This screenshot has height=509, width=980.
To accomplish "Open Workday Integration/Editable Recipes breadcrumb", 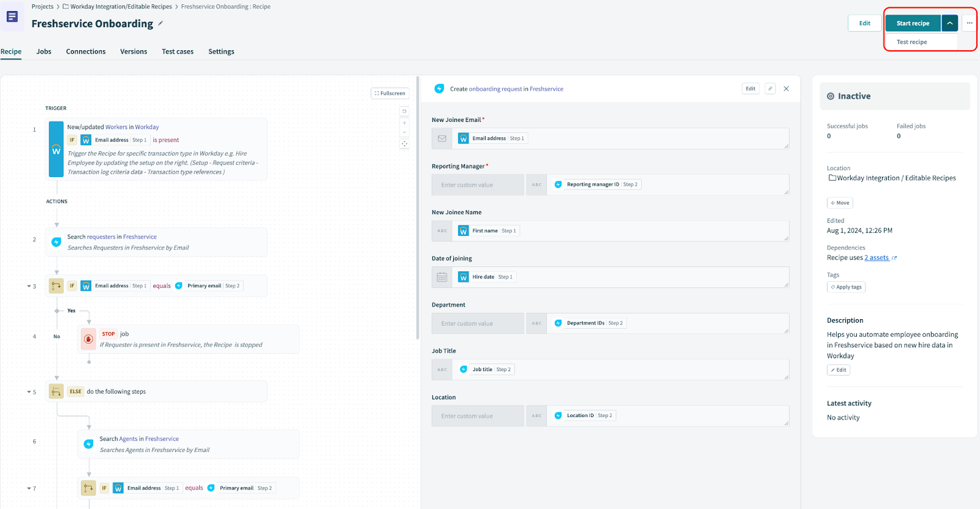I will pyautogui.click(x=118, y=7).
